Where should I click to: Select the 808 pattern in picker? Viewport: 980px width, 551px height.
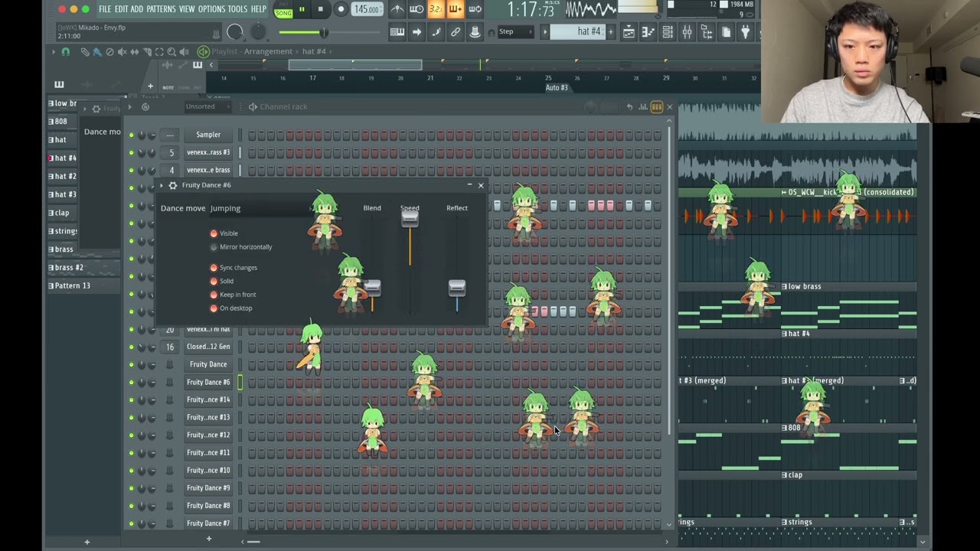pos(61,121)
